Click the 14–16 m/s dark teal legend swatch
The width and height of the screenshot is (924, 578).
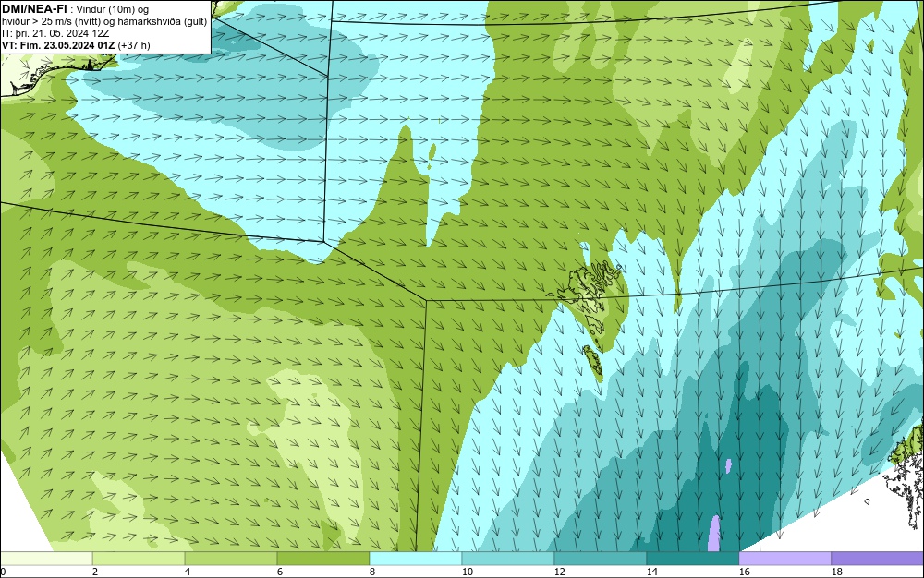tap(692, 558)
